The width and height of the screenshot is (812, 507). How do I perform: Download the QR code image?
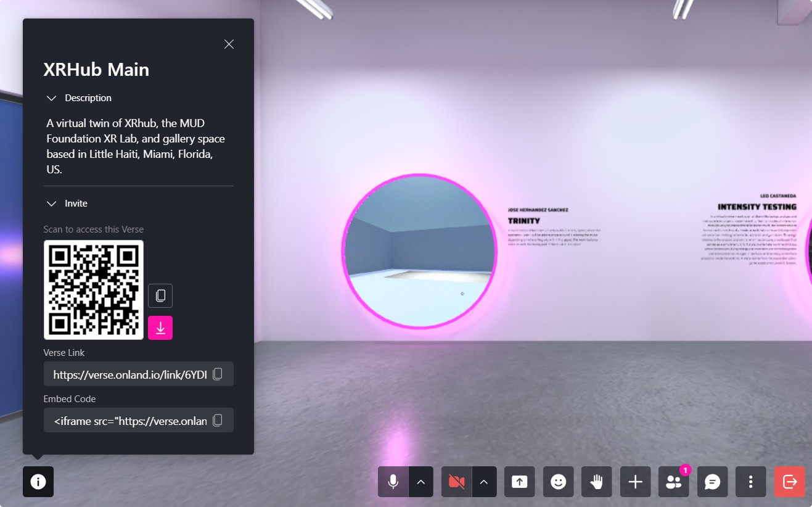[x=160, y=328]
